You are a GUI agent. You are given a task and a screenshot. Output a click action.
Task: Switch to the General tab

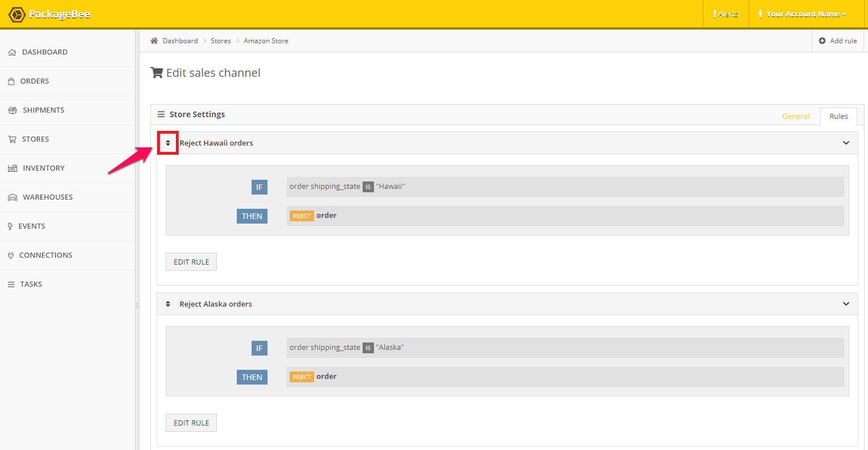796,116
